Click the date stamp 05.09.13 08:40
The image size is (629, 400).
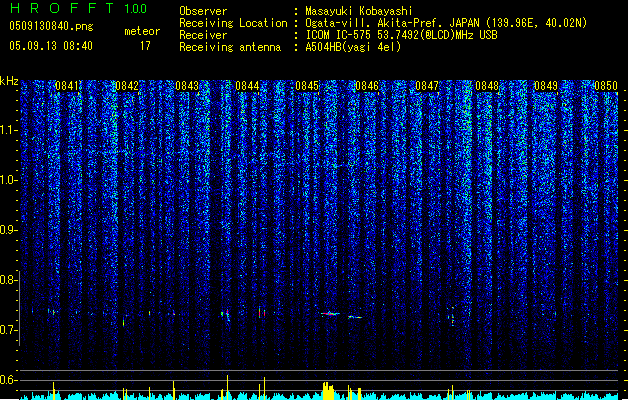coord(51,46)
